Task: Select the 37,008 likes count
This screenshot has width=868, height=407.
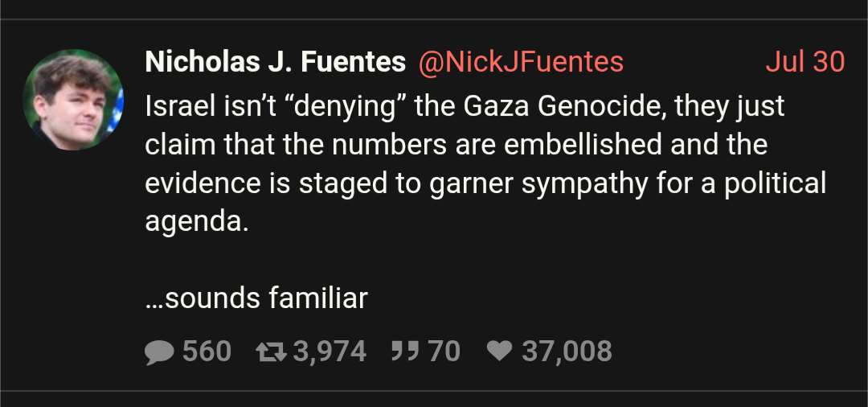Action: pos(567,352)
